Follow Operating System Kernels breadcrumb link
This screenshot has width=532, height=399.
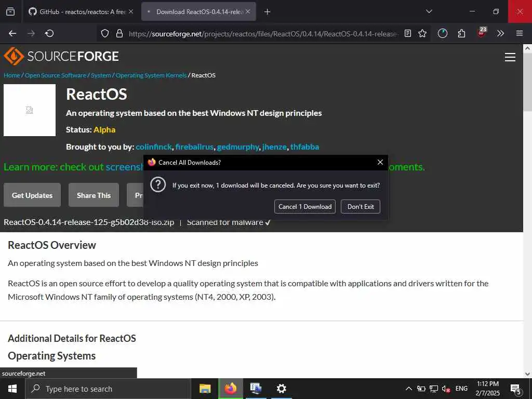[151, 75]
